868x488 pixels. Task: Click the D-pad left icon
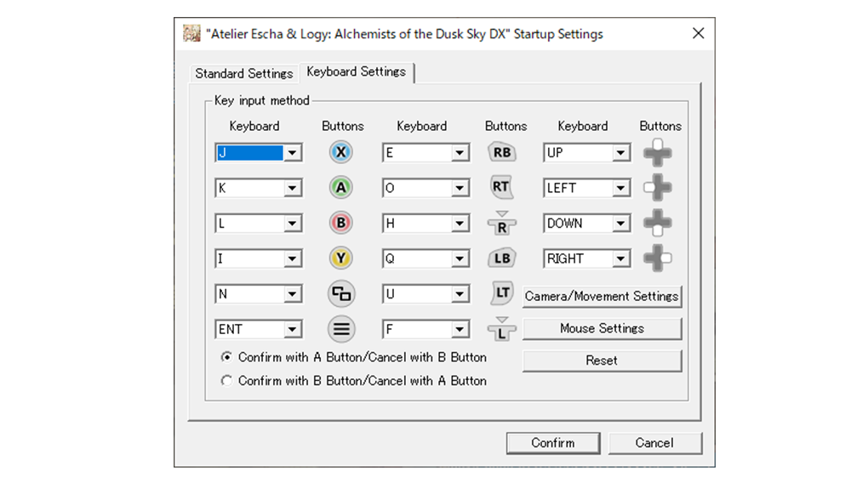(x=658, y=188)
